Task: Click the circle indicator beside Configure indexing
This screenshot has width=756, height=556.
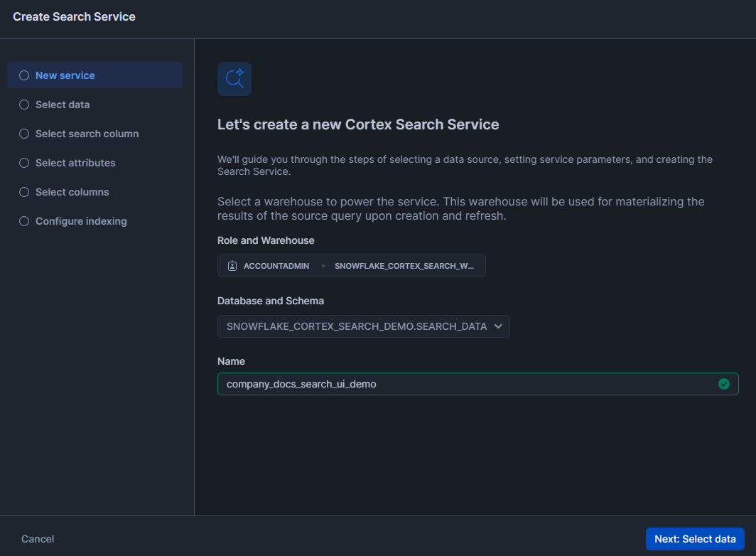Action: point(24,221)
